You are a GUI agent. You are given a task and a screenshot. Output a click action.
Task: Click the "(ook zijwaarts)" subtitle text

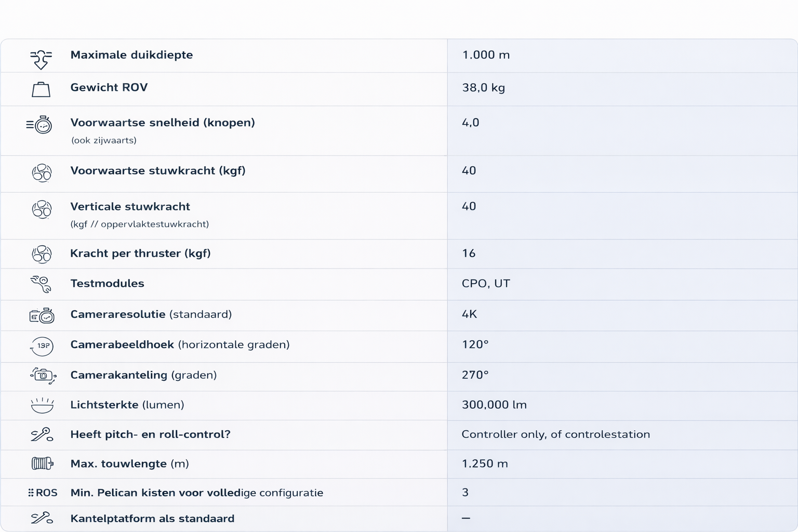coord(104,140)
